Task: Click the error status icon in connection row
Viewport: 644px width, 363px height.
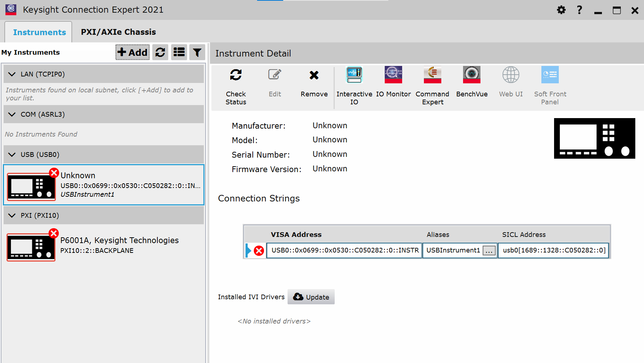Action: click(259, 250)
